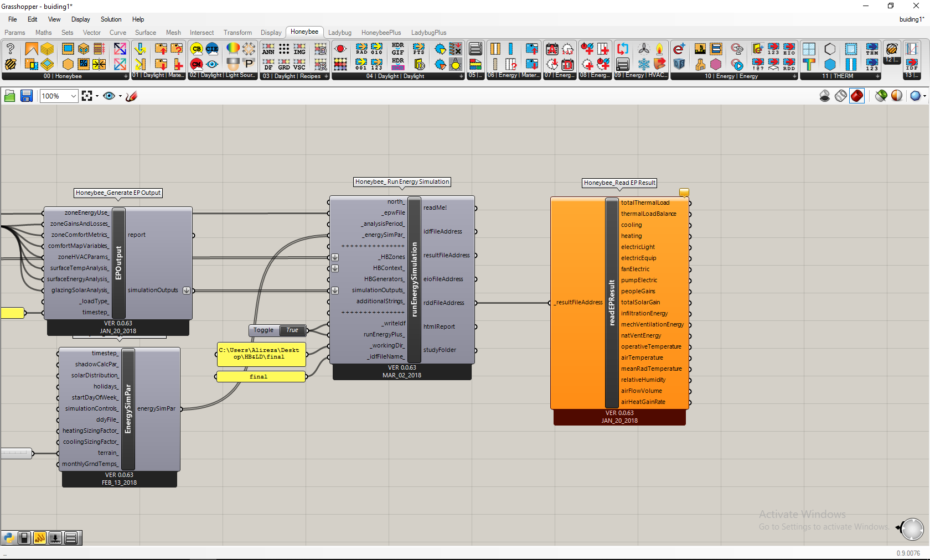The image size is (930, 560).
Task: Click the runEnergySimulation component center bar
Action: pos(415,279)
